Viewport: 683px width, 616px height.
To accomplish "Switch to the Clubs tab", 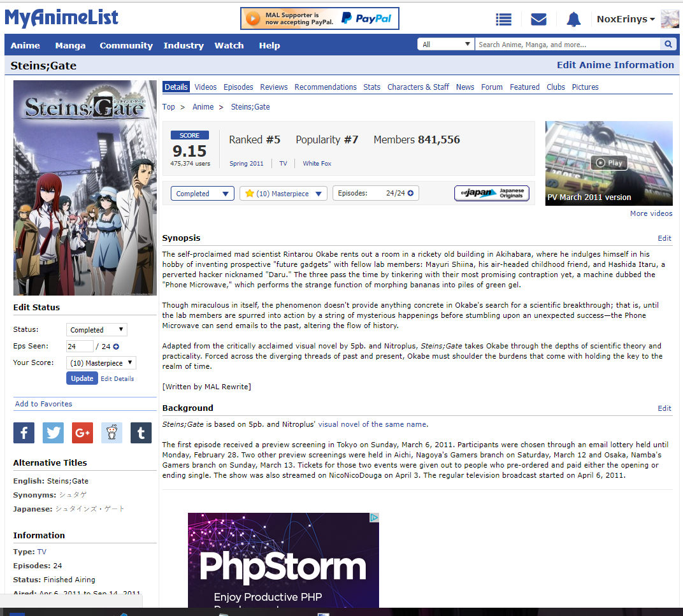I will [556, 87].
